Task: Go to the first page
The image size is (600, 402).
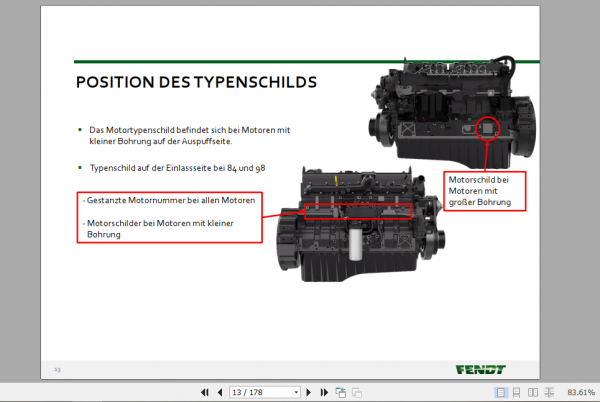Action: pos(205,392)
